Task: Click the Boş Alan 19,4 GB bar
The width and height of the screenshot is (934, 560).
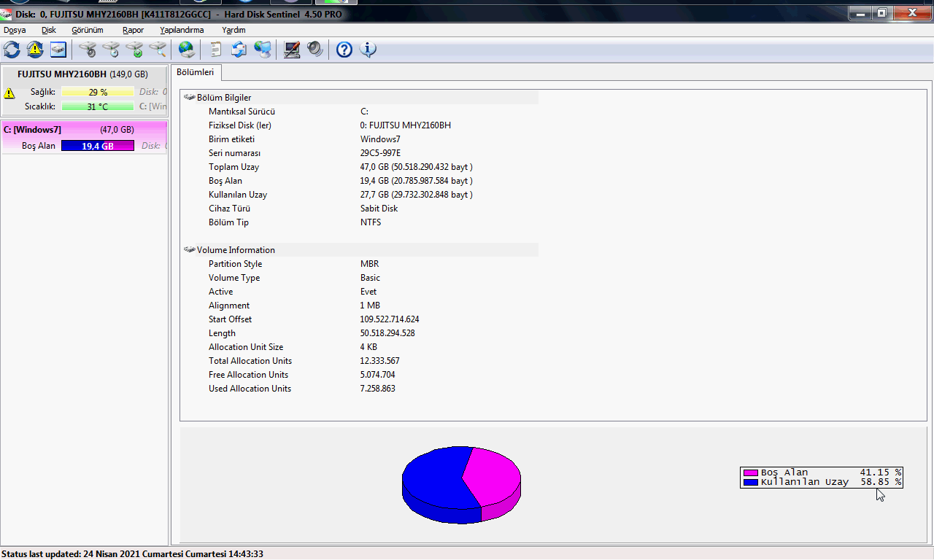Action: [98, 146]
